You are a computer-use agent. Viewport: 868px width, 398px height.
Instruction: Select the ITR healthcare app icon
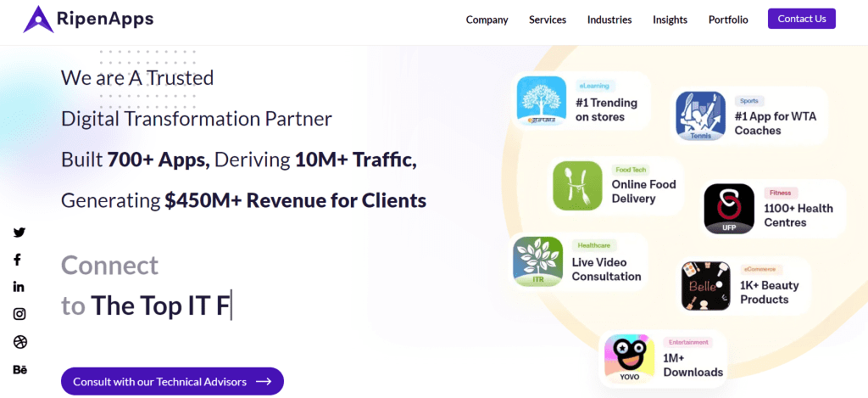pos(537,261)
